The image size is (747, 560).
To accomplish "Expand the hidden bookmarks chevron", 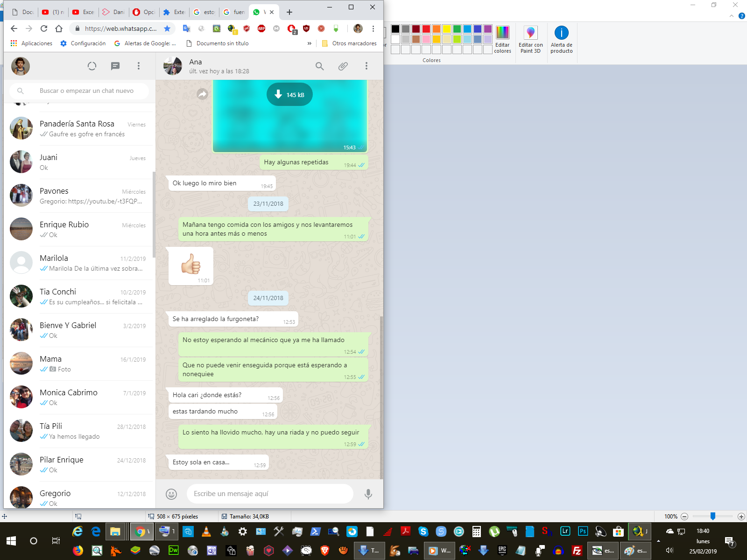I will click(309, 43).
